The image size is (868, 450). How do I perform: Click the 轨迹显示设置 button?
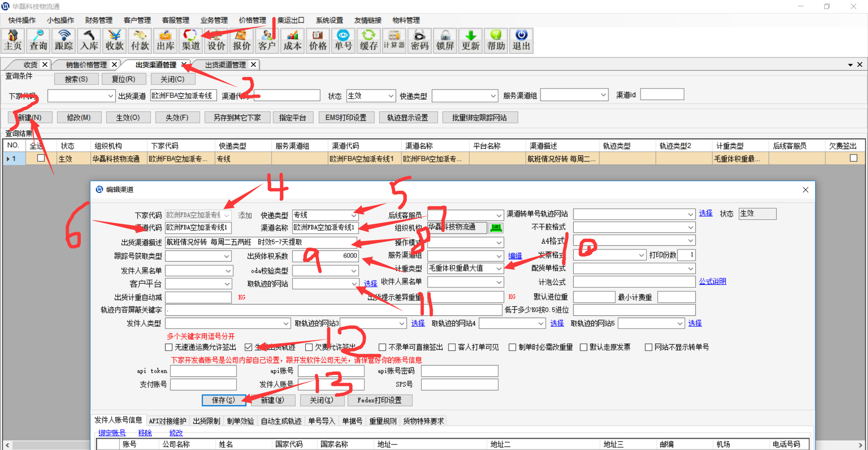tap(407, 117)
